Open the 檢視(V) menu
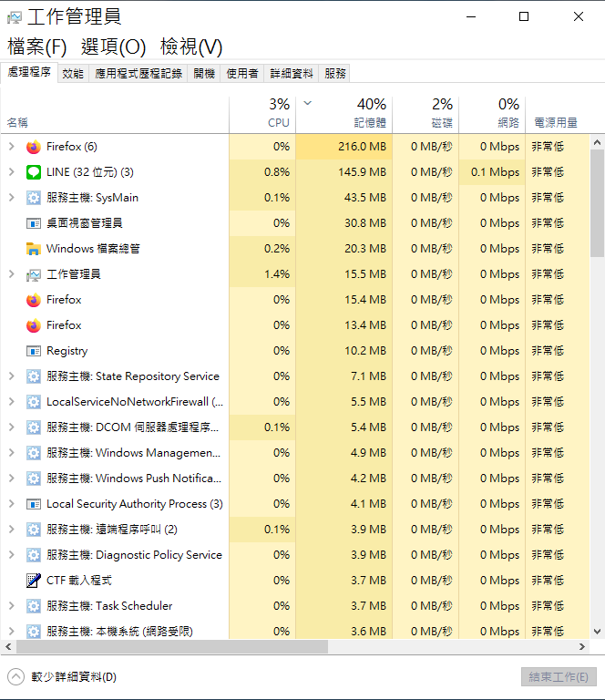 (x=191, y=46)
